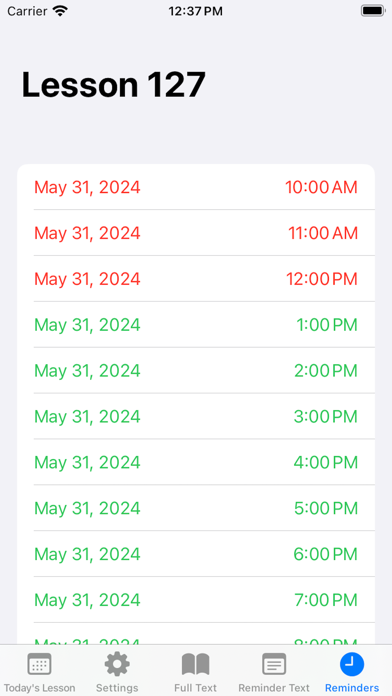The image size is (392, 696).
Task: Open the 2:00 PM reminder entry
Action: pos(196,371)
